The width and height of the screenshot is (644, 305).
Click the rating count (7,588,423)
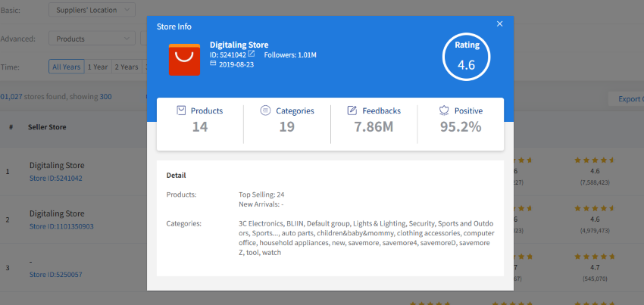pyautogui.click(x=594, y=182)
